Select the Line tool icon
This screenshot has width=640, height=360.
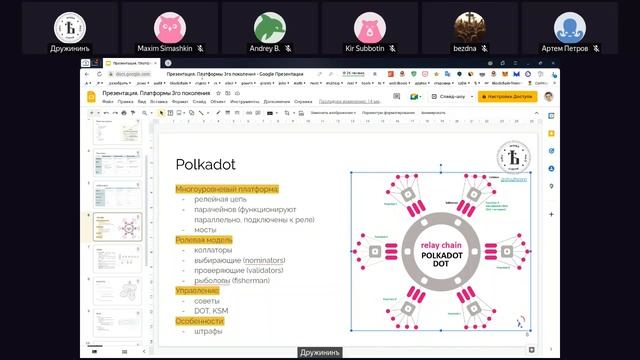tap(201, 113)
